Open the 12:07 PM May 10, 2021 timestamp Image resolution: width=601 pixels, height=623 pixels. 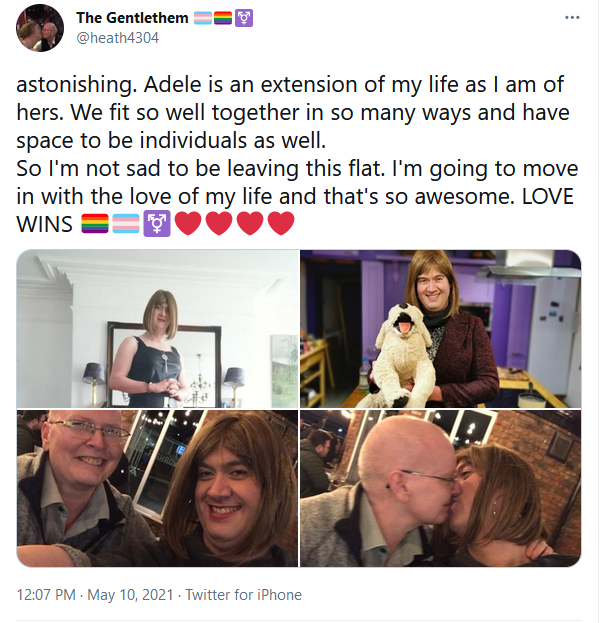pyautogui.click(x=95, y=595)
